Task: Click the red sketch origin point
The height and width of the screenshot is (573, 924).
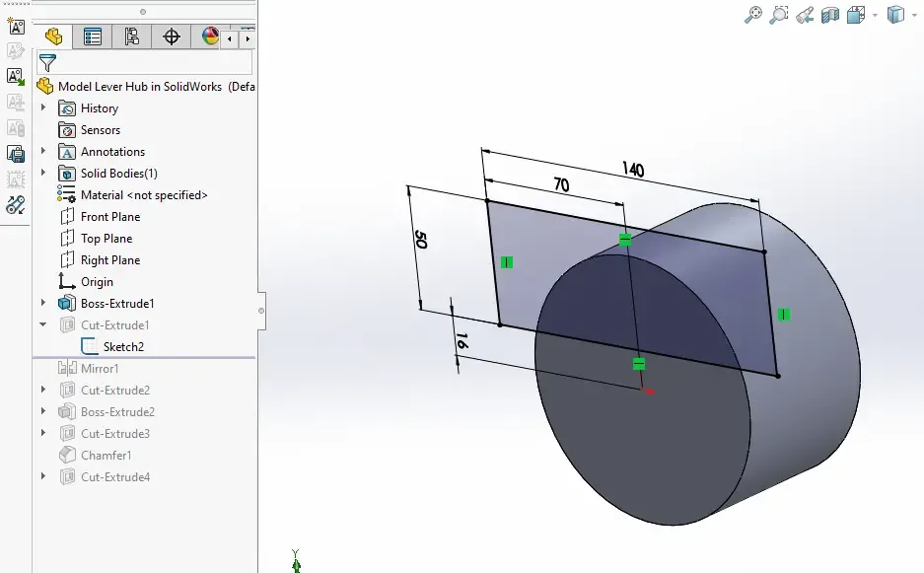Action: [648, 391]
